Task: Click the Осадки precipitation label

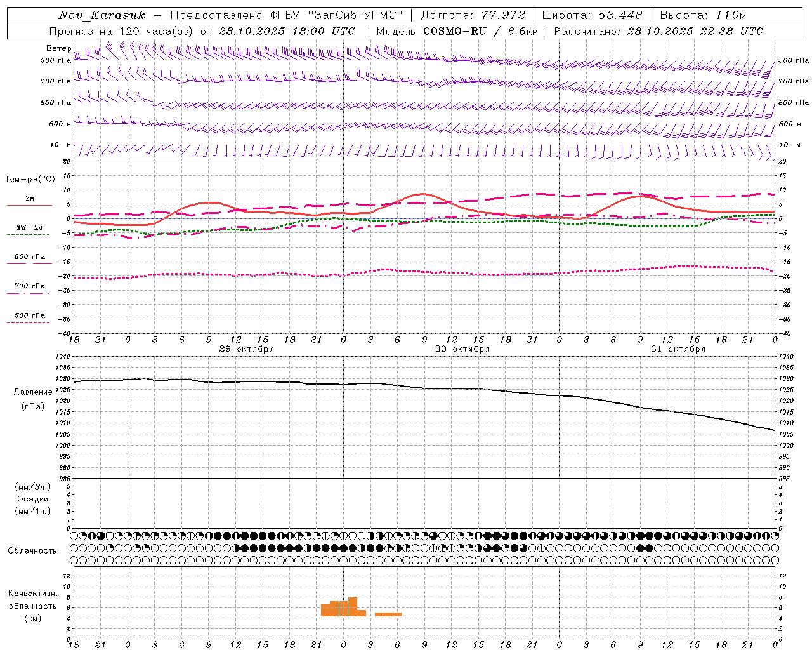Action: [33, 499]
